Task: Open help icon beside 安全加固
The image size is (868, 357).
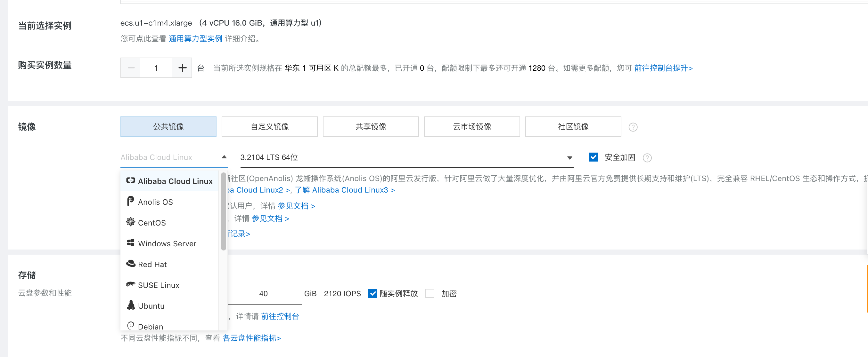Action: 647,158
